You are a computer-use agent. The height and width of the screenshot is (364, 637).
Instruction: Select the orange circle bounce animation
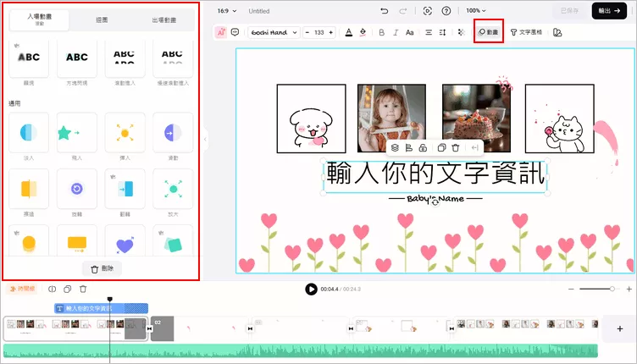(29, 241)
